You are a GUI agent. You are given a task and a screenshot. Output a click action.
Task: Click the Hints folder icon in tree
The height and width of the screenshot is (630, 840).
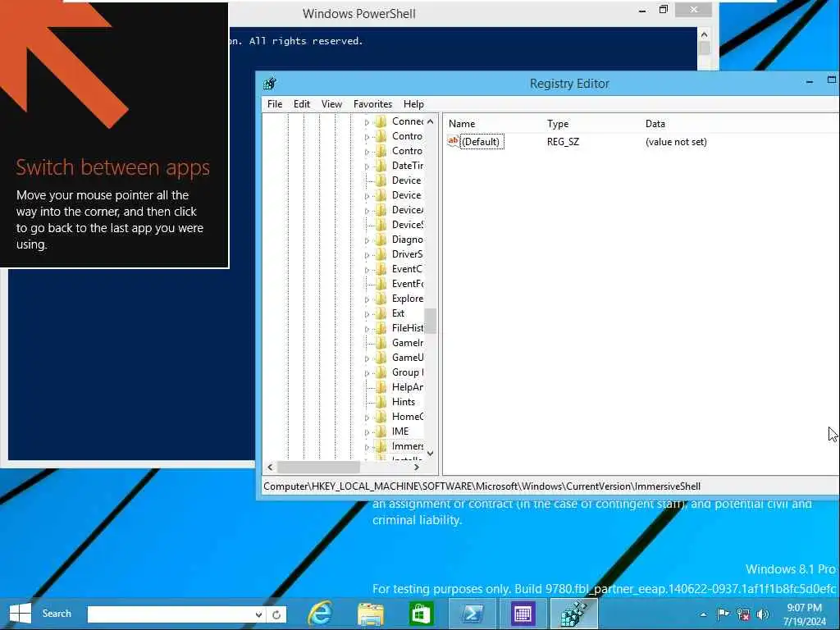(x=381, y=402)
